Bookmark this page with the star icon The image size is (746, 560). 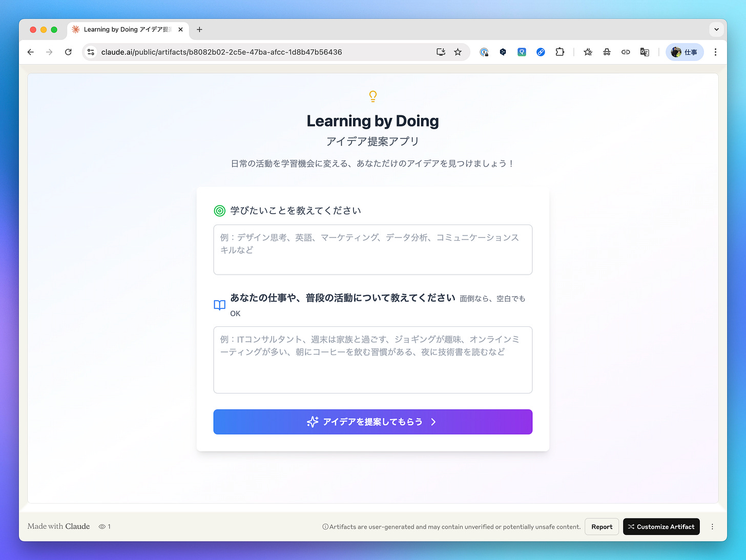458,52
